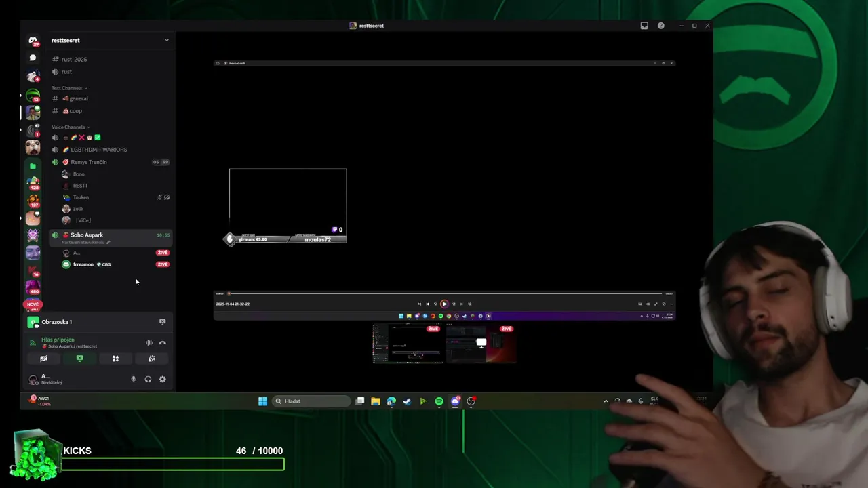868x488 pixels.
Task: Open noise suppression waveform icon
Action: [x=149, y=343]
